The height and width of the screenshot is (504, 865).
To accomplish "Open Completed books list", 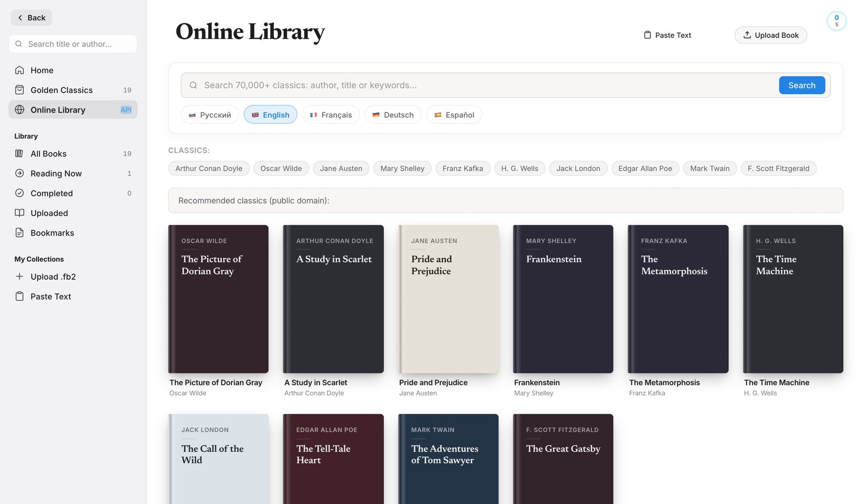I will (x=73, y=193).
